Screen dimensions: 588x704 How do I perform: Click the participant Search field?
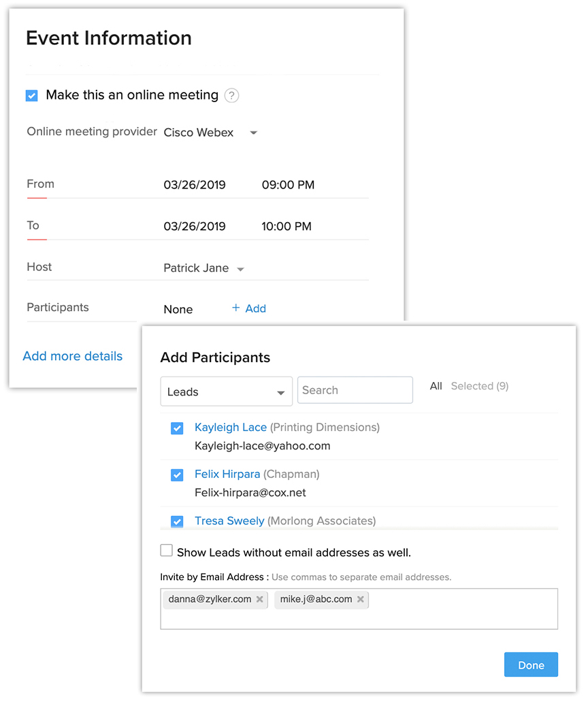[355, 390]
